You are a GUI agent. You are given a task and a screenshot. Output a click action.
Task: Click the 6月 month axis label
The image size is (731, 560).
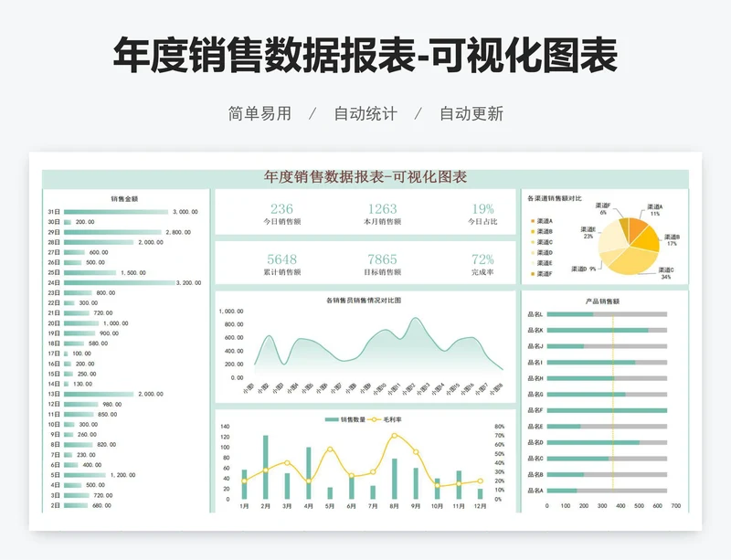[351, 506]
